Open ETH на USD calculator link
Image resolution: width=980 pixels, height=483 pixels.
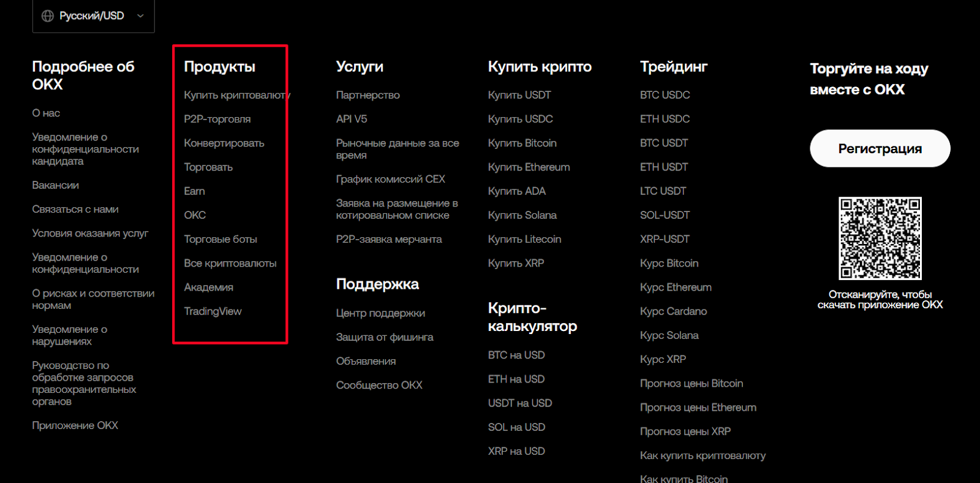(516, 379)
